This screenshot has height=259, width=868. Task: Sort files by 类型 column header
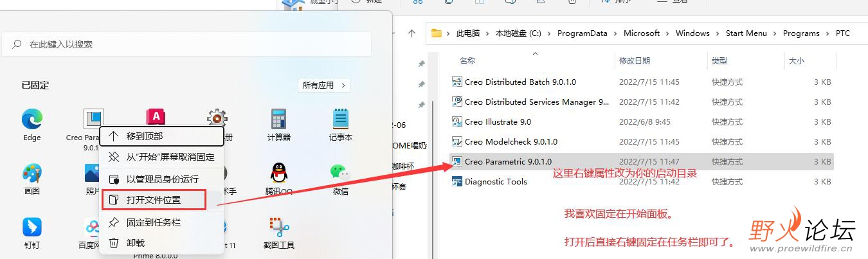click(719, 61)
